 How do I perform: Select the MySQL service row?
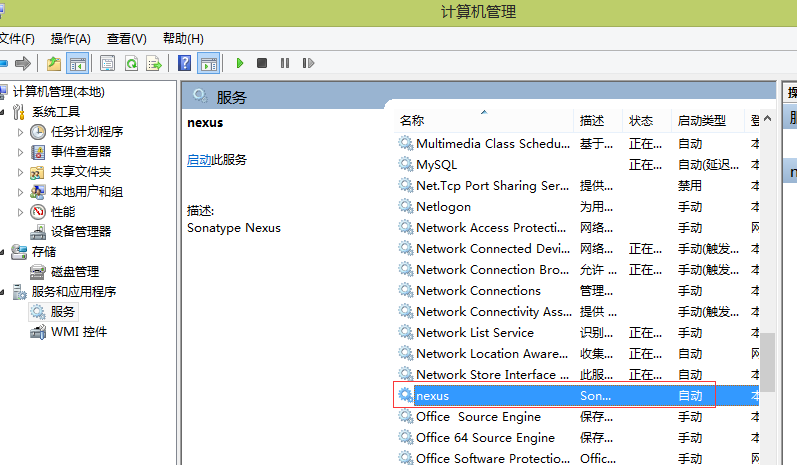(577, 165)
